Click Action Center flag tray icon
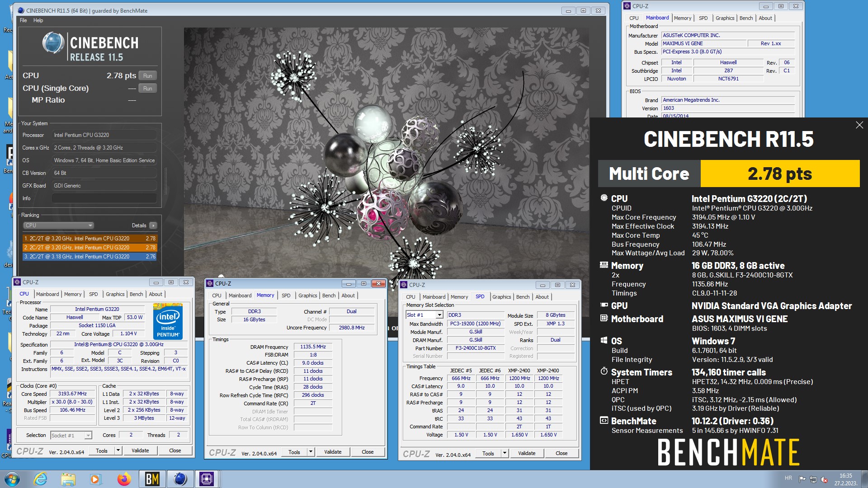 (802, 479)
